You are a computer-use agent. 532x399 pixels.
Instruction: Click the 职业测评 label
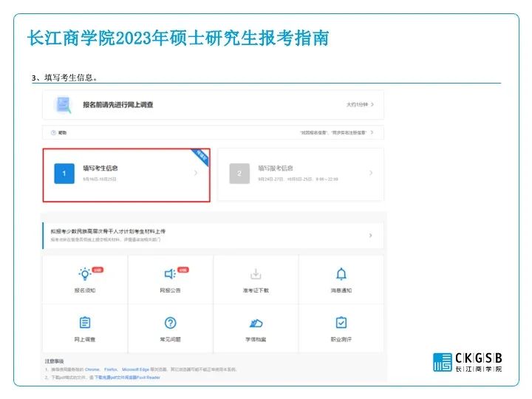(x=341, y=339)
